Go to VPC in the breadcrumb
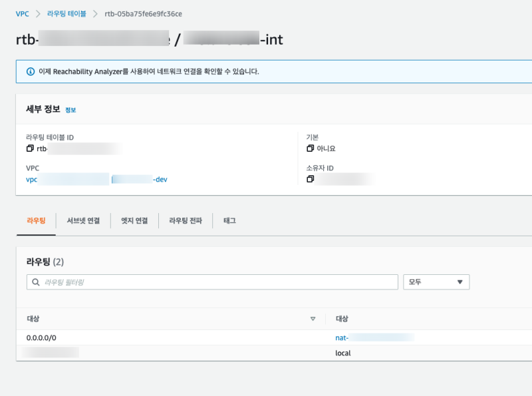Viewport: 532px width, 396px height. click(22, 13)
